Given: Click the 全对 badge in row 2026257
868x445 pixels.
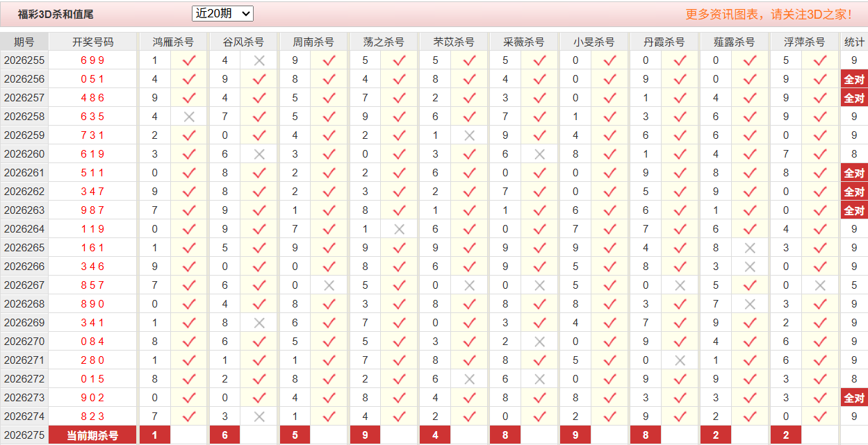Looking at the screenshot, I should (x=854, y=98).
